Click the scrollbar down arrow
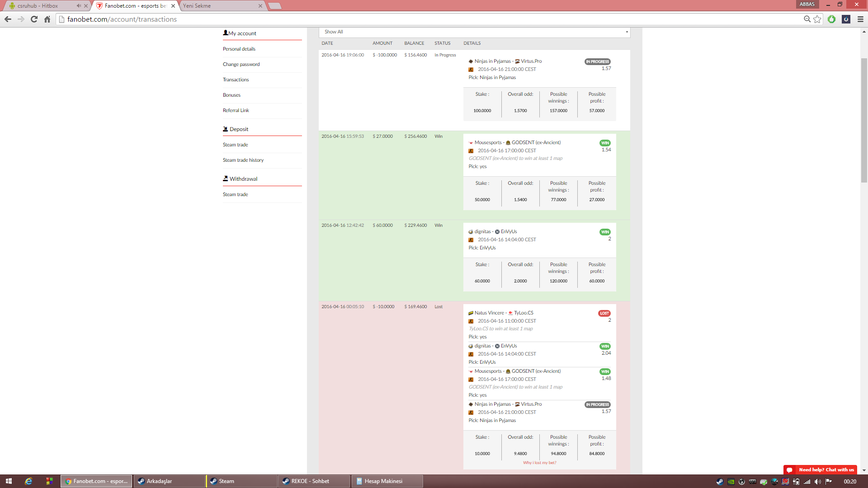This screenshot has width=868, height=488. coord(864,470)
